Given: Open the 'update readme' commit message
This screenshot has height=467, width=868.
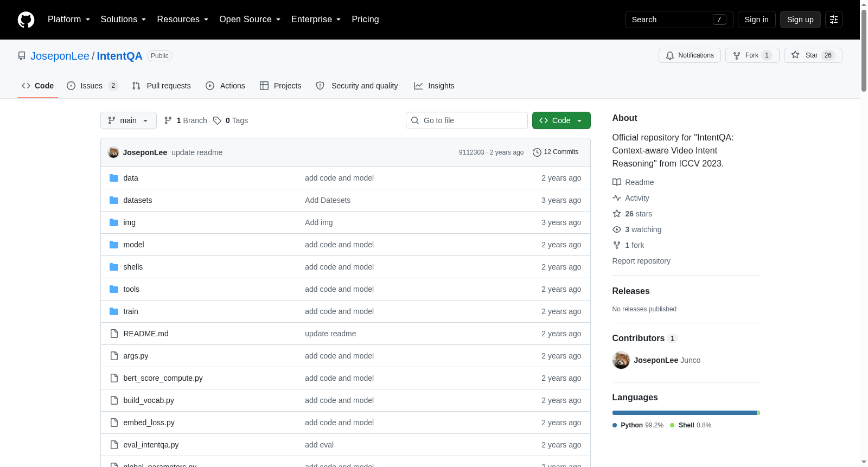Looking at the screenshot, I should [x=197, y=152].
